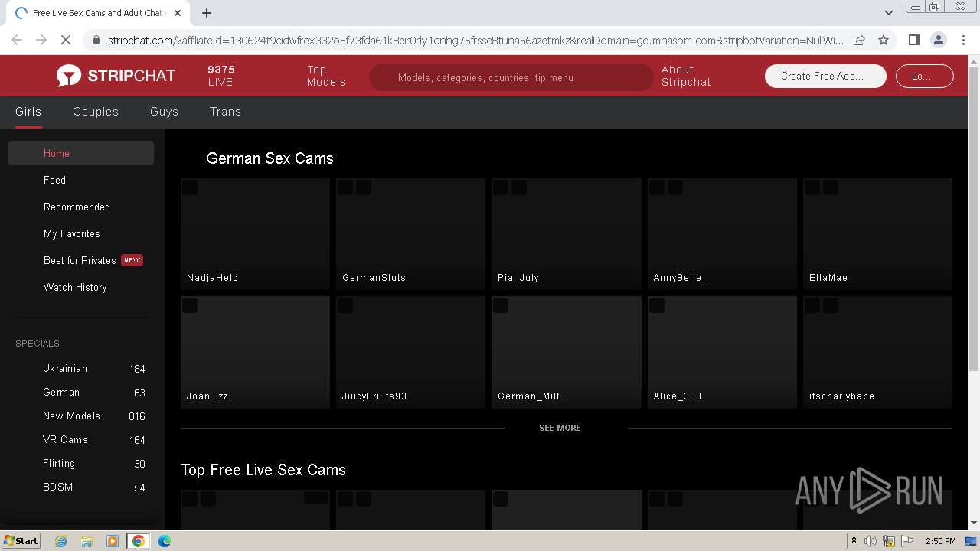Image resolution: width=980 pixels, height=551 pixels.
Task: Open Chrome side panel icon
Action: click(913, 40)
